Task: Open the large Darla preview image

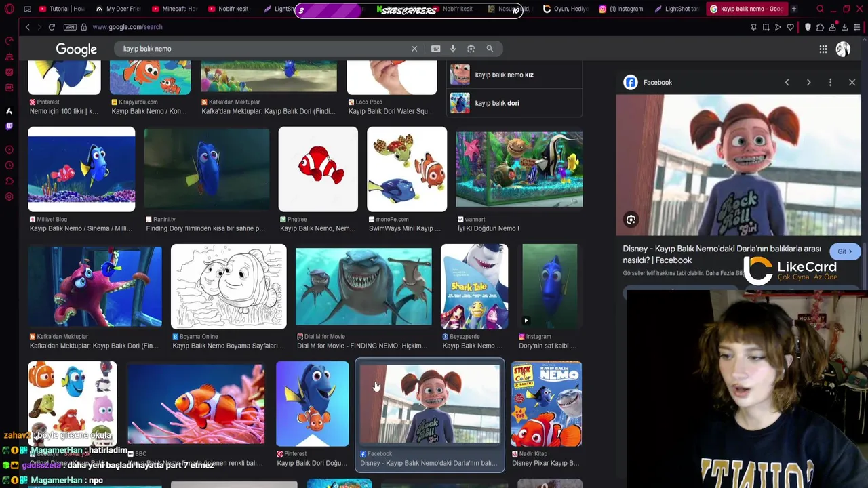Action: click(738, 165)
